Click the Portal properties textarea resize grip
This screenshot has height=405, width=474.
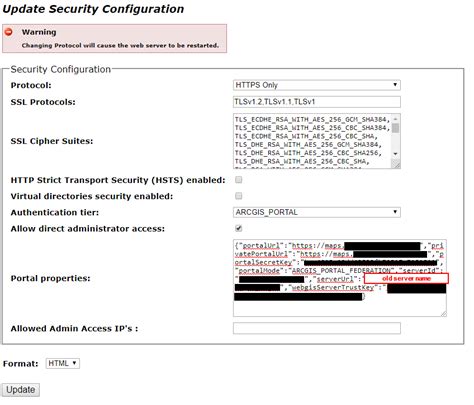pos(443,313)
